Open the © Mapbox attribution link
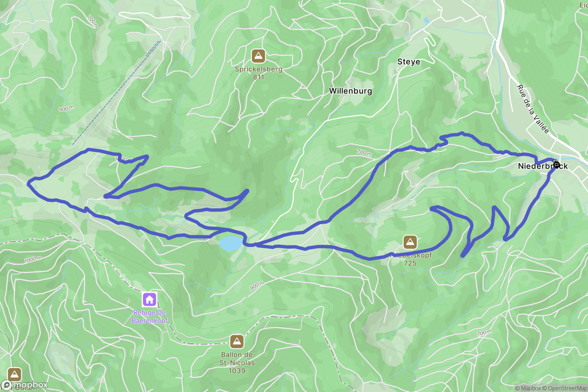The width and height of the screenshot is (588, 392). [x=528, y=388]
